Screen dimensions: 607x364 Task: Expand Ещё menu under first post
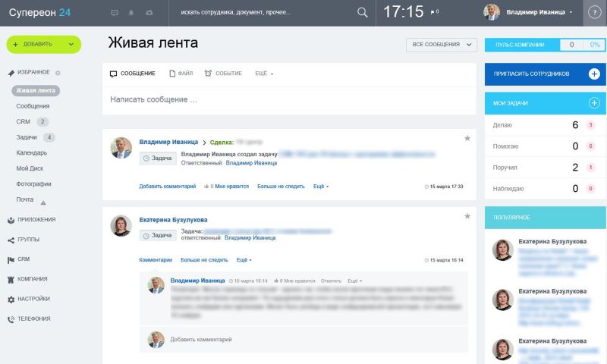coord(321,187)
